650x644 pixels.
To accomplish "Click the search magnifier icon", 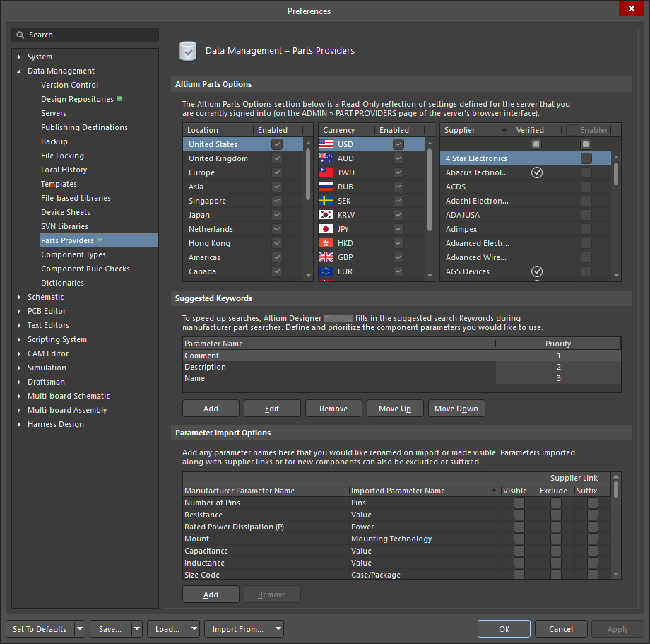I will (x=20, y=35).
